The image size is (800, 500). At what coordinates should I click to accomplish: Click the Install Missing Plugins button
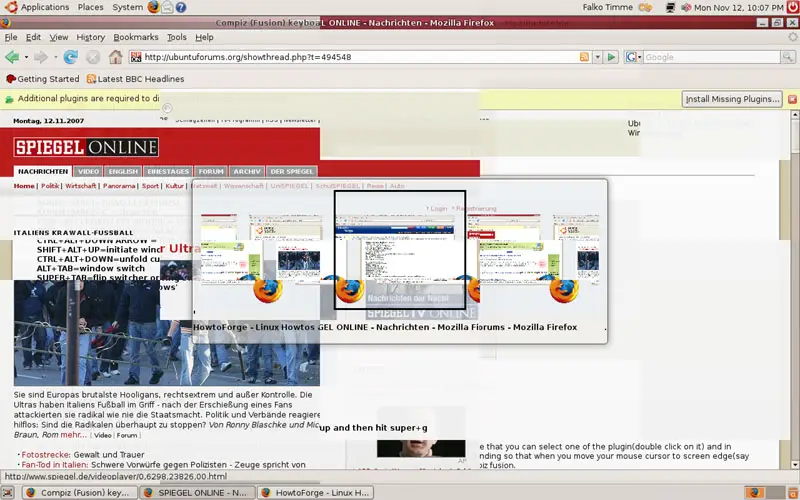(732, 99)
